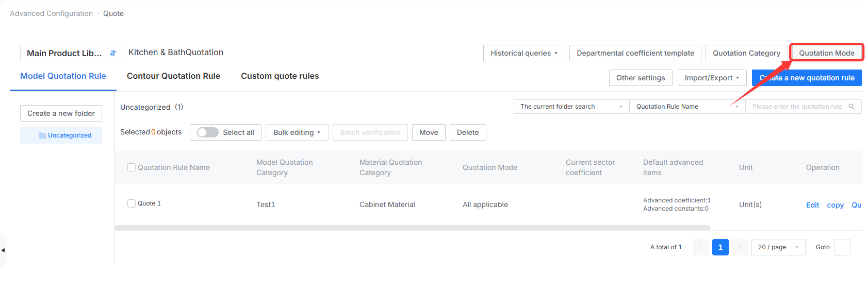Image resolution: width=868 pixels, height=292 pixels.
Task: Click the Quote breadcrumb
Action: [113, 13]
